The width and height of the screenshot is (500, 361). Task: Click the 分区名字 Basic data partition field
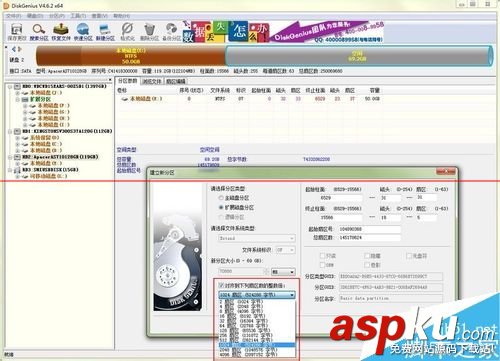(x=391, y=298)
